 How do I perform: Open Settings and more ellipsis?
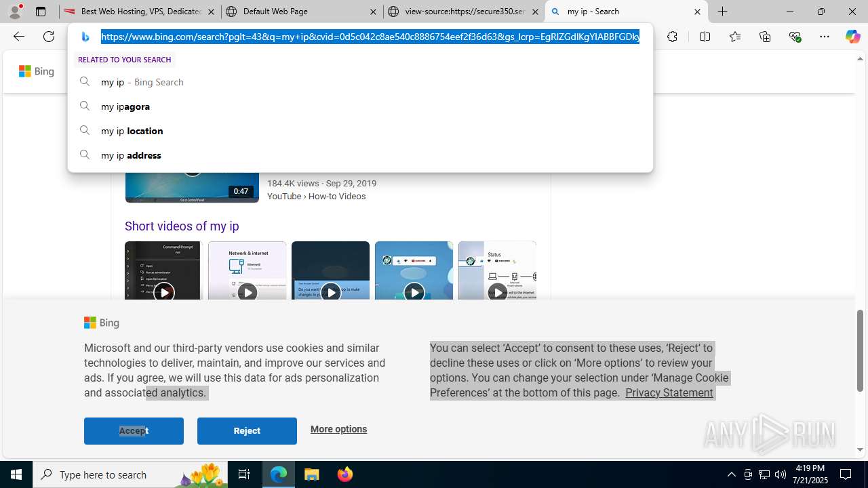click(x=825, y=37)
